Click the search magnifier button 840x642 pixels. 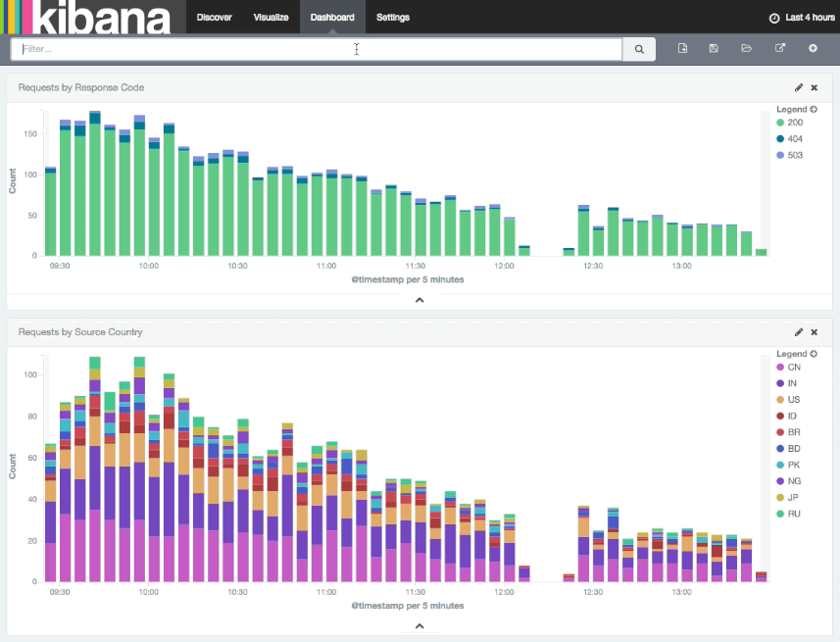(639, 49)
